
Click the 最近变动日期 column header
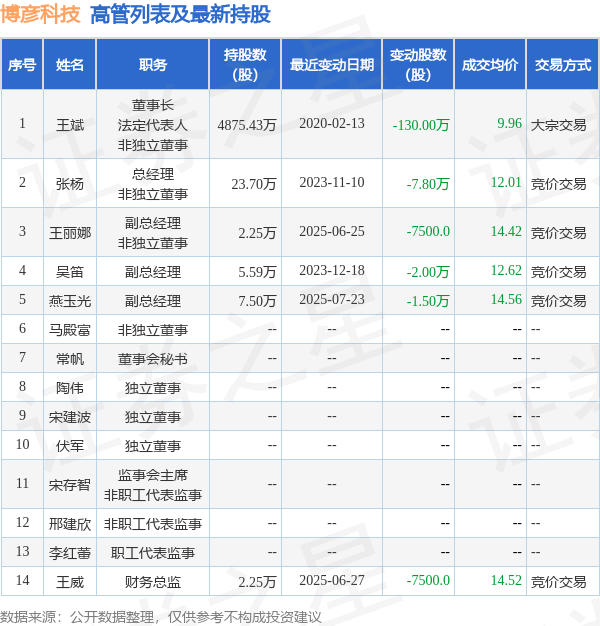coord(332,65)
